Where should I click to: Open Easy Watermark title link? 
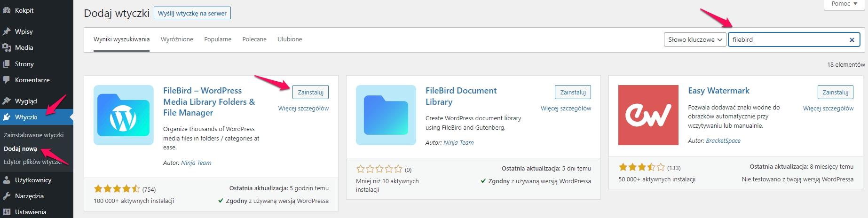point(718,91)
